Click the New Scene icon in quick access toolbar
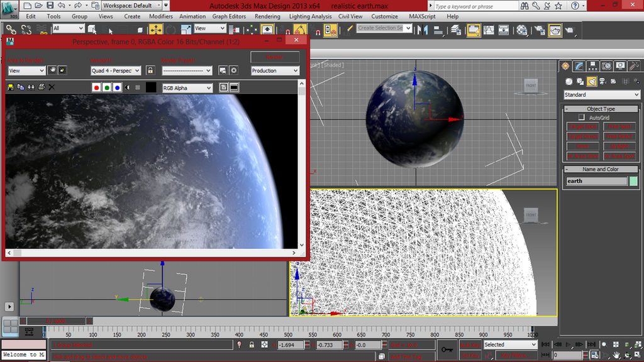Screen dimensions: 644x362 click(27, 6)
